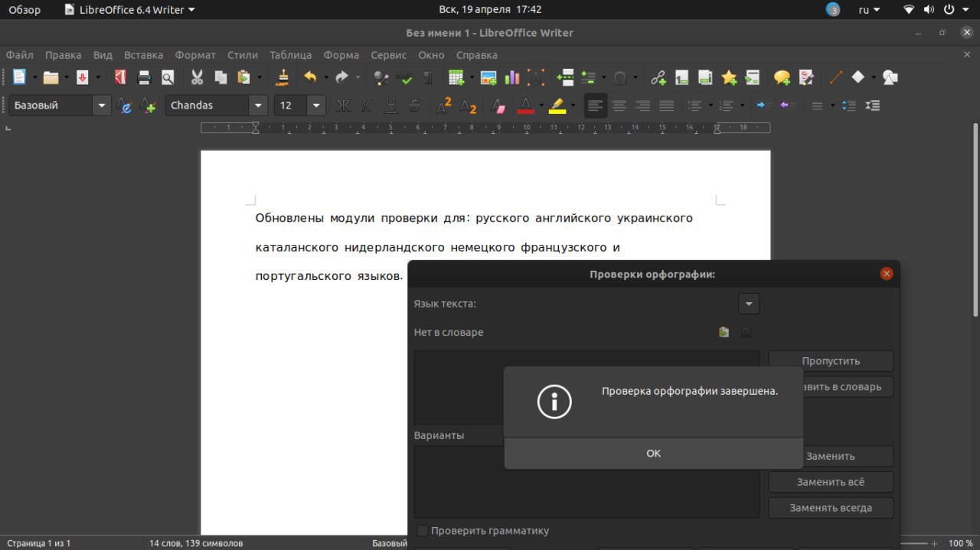Image resolution: width=980 pixels, height=550 pixels.
Task: Open the Таблица menu
Action: 290,55
